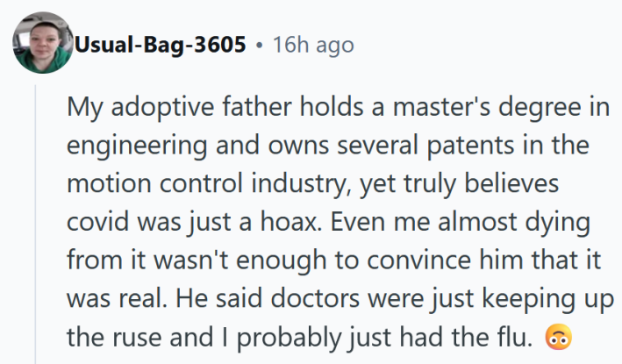Collapse the comment using the thread line
Image resolution: width=622 pixels, height=364 pixels.
point(36,219)
